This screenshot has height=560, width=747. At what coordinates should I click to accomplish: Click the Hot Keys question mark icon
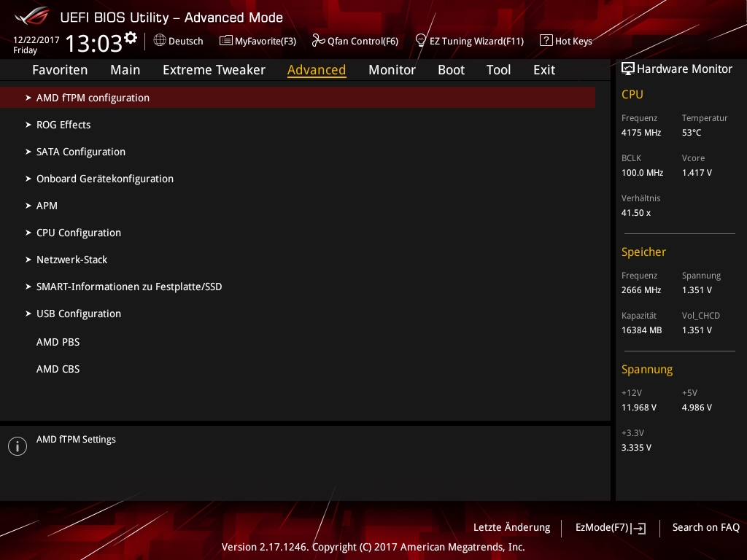pyautogui.click(x=546, y=41)
